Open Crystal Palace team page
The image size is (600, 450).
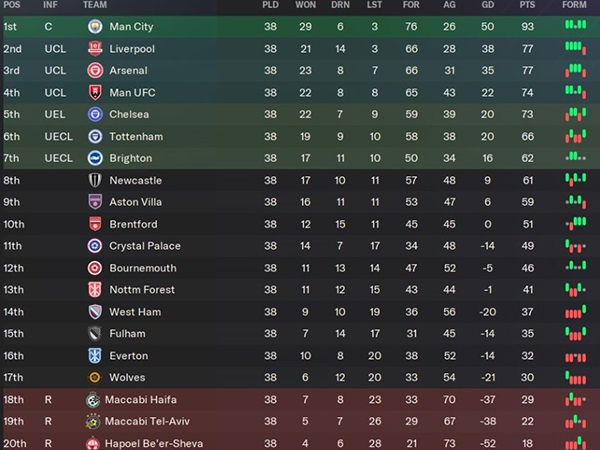145,246
